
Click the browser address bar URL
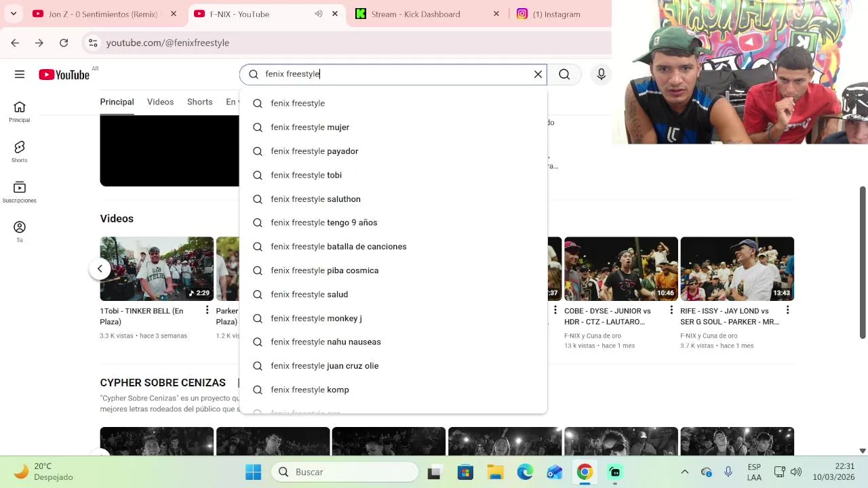pyautogui.click(x=167, y=43)
